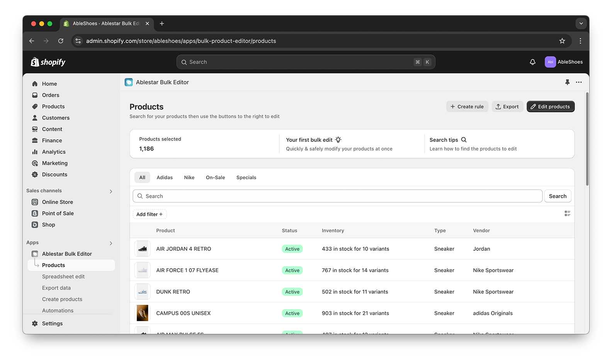Screen dimensions: 612x364
Task: Expand Sales channels section chevron
Action: [111, 191]
